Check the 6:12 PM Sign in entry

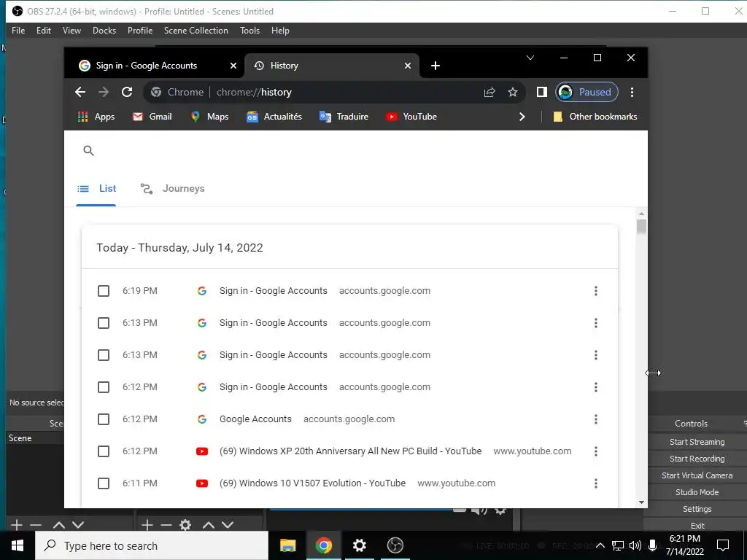(x=104, y=387)
